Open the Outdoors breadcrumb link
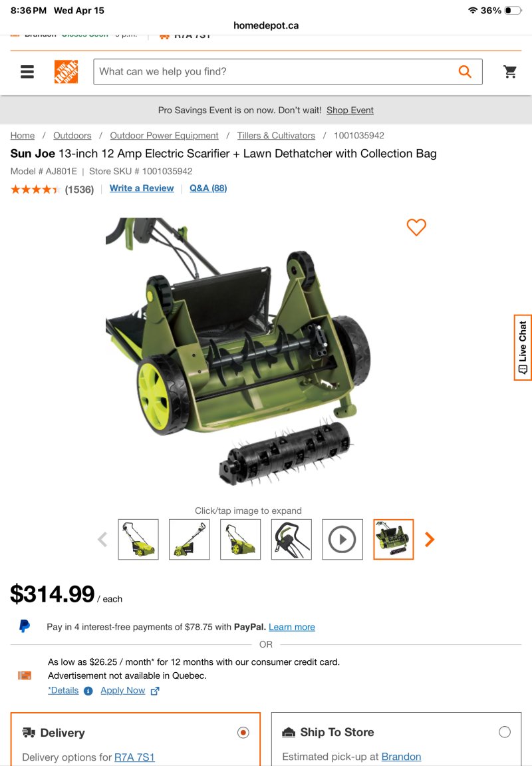 (72, 135)
